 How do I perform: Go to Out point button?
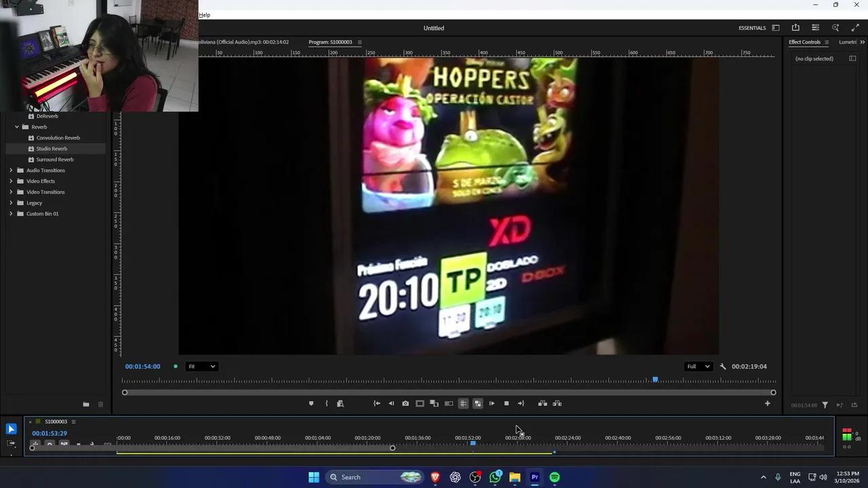[521, 403]
